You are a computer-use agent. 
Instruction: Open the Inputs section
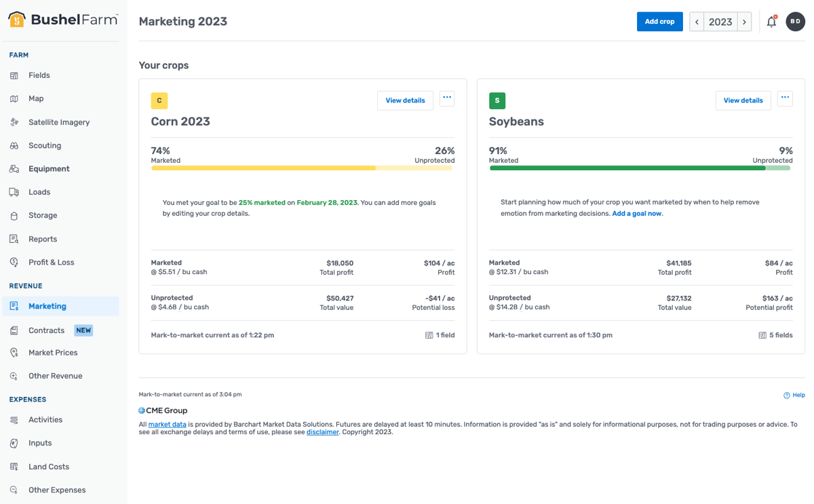coord(39,443)
